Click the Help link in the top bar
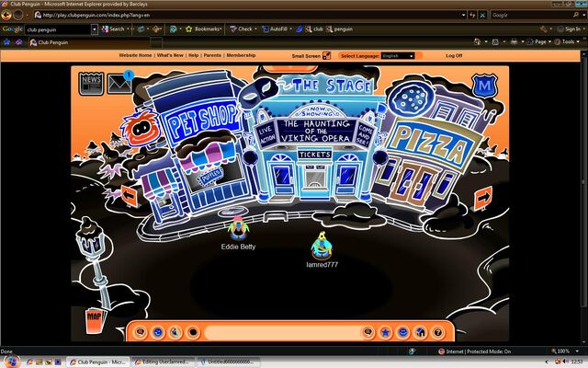 coord(194,55)
